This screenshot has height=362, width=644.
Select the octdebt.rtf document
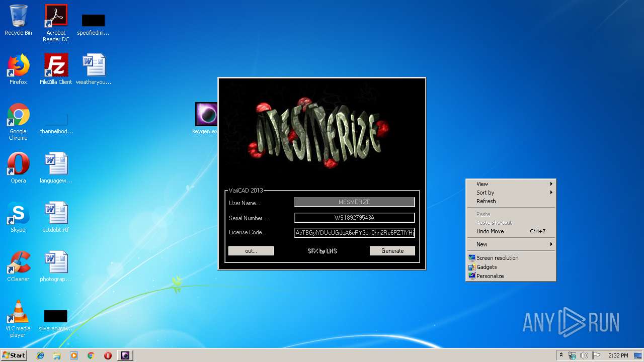click(x=56, y=217)
